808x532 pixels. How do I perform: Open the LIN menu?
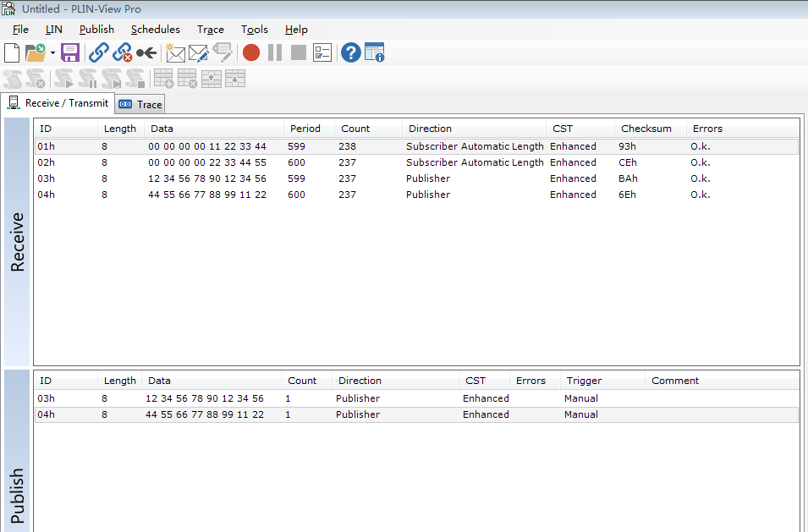[54, 30]
